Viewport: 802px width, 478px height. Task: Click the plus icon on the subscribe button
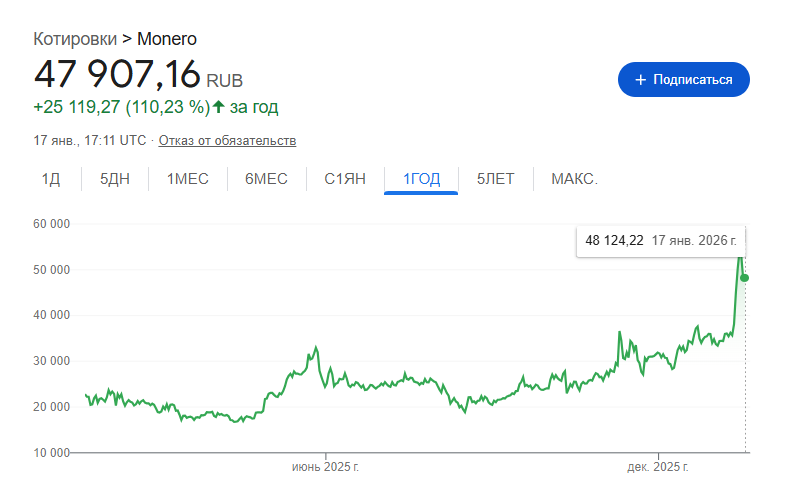tap(640, 79)
